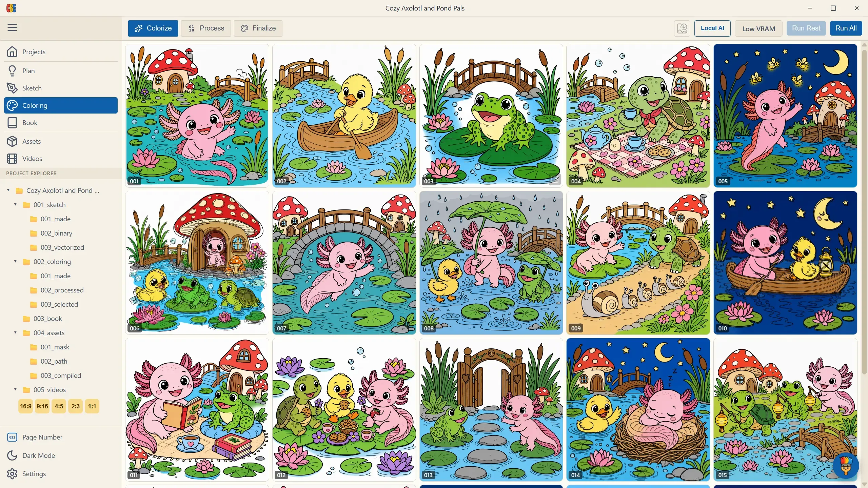Click the app logo in title bar
The width and height of the screenshot is (868, 488).
click(11, 8)
